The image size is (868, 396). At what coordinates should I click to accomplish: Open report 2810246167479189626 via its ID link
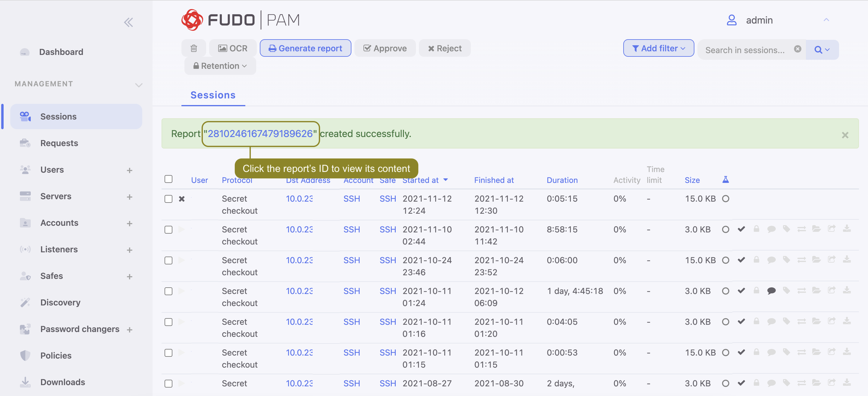click(260, 134)
